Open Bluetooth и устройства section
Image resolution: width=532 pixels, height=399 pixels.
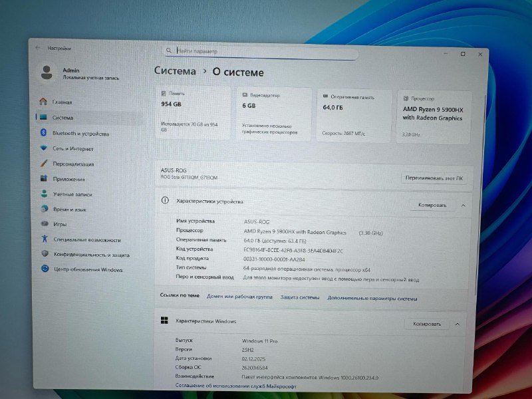pos(80,134)
